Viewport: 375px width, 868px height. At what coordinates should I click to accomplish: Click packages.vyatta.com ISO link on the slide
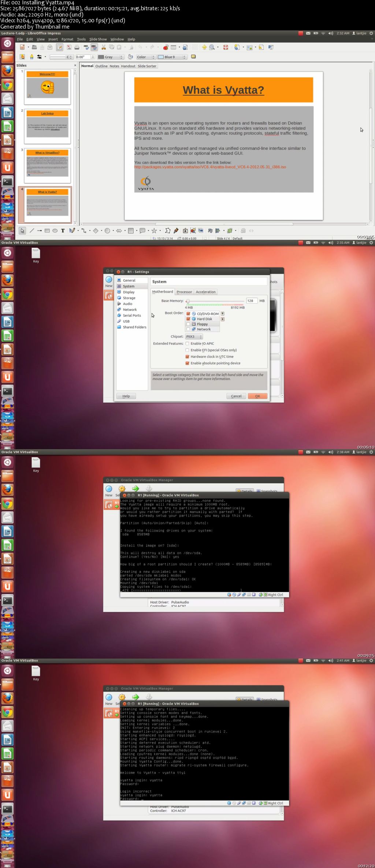tap(210, 167)
